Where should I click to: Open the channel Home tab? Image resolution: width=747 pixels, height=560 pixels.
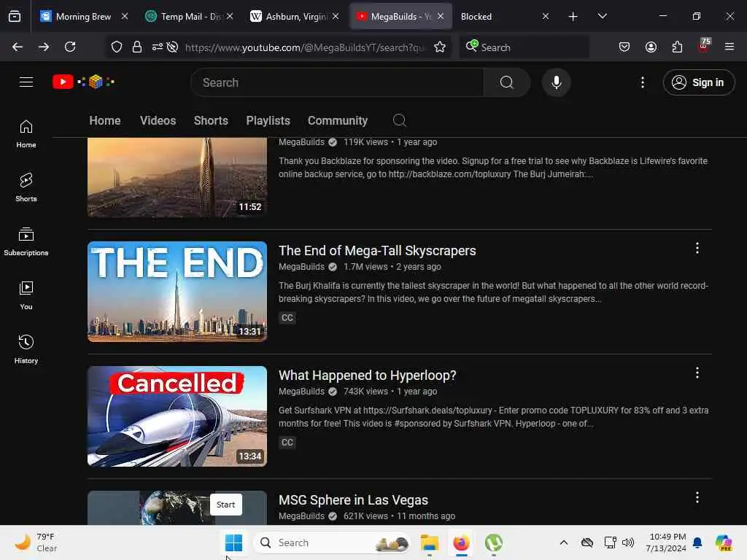point(105,120)
